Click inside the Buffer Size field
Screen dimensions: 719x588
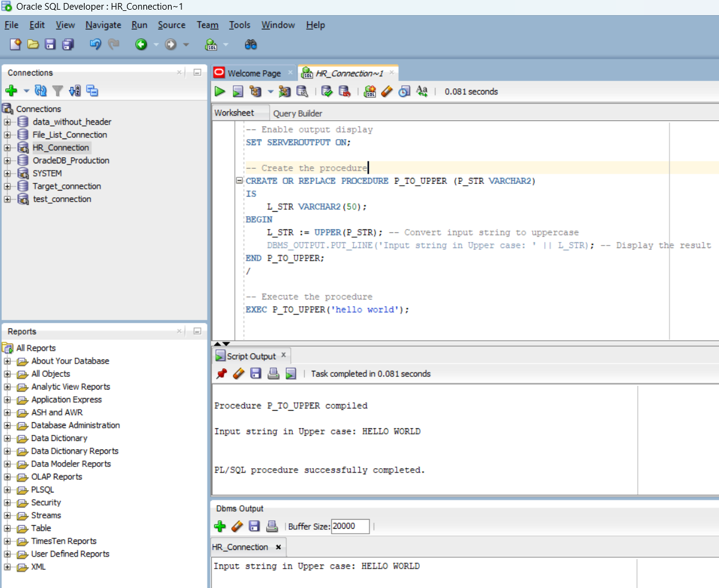pyautogui.click(x=350, y=526)
